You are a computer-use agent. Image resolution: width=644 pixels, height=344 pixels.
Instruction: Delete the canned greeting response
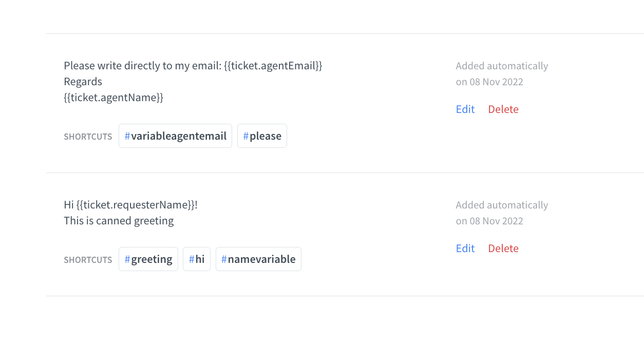[503, 248]
